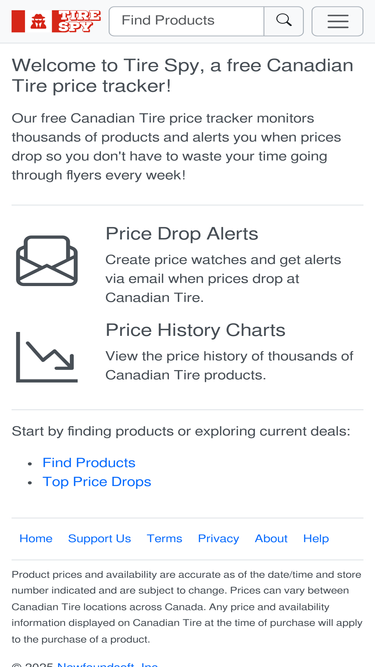Focus the Find Products search field
This screenshot has height=667, width=375.
click(x=186, y=21)
